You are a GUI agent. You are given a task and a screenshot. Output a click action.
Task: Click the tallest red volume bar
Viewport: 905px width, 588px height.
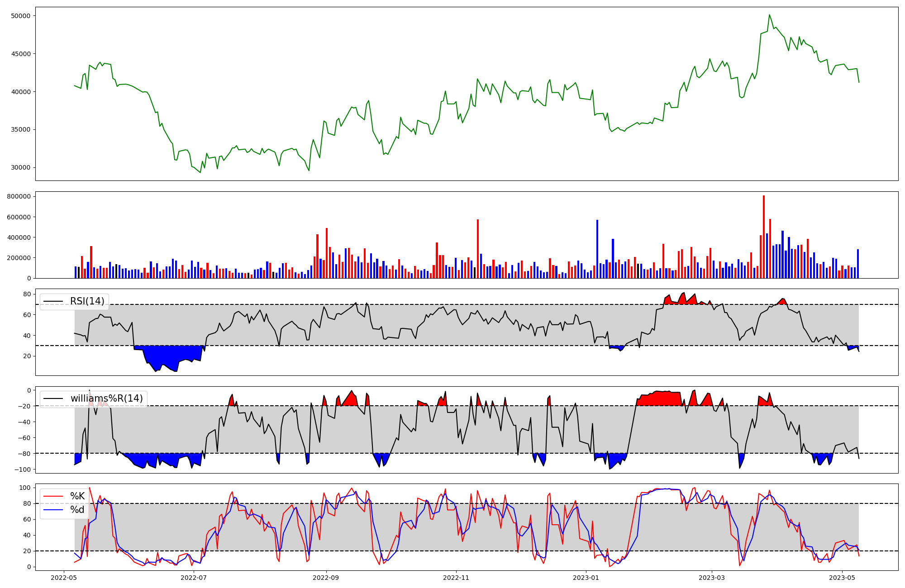click(x=764, y=235)
